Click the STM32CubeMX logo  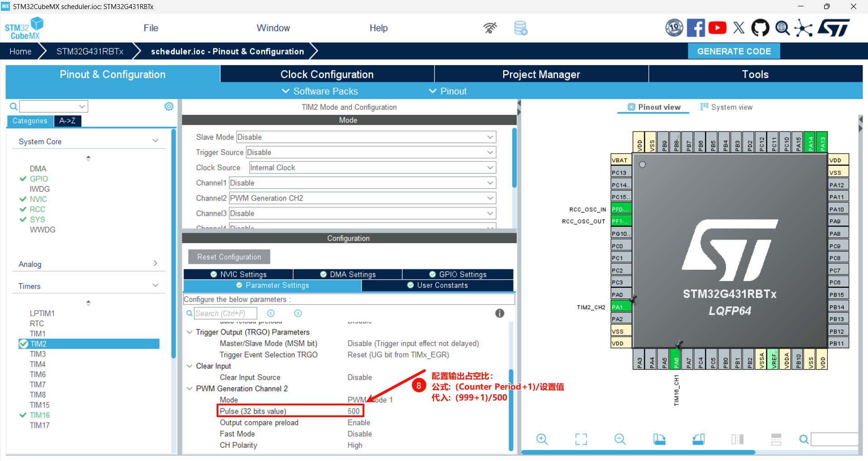pos(24,28)
